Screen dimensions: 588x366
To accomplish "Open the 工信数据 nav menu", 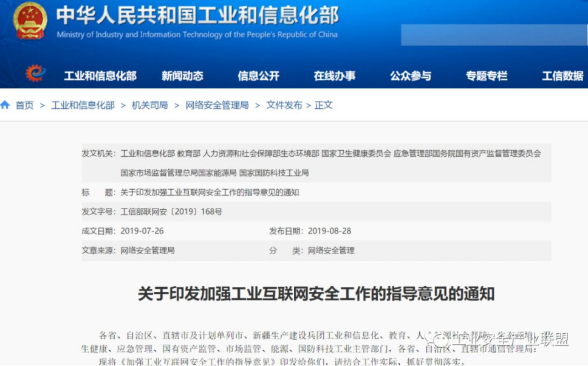I will tap(563, 76).
